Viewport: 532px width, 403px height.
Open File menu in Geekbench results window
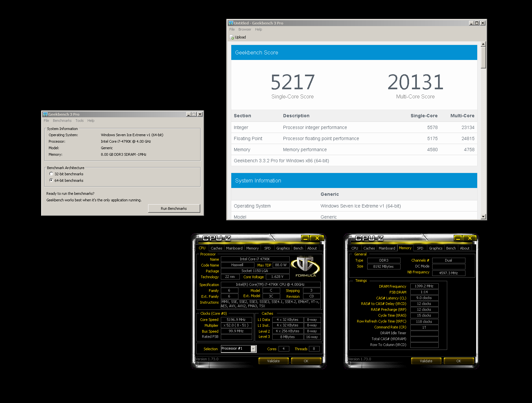point(232,29)
